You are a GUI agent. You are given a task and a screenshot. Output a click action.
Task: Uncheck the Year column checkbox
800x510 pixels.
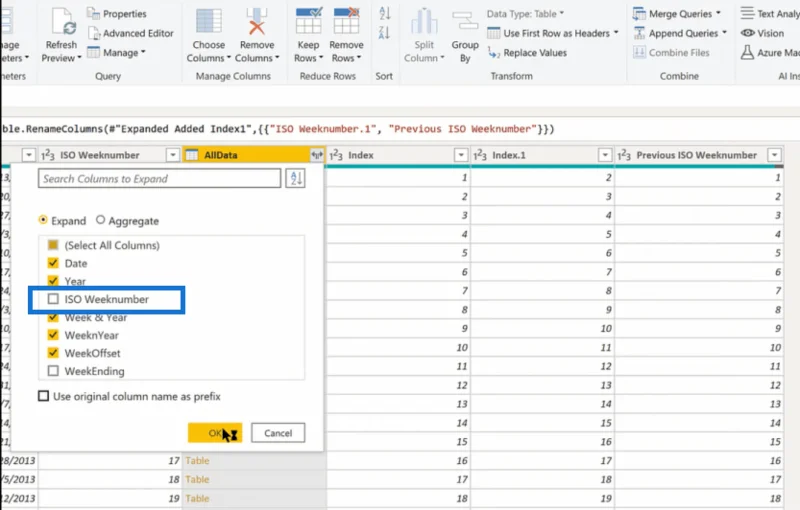(53, 280)
